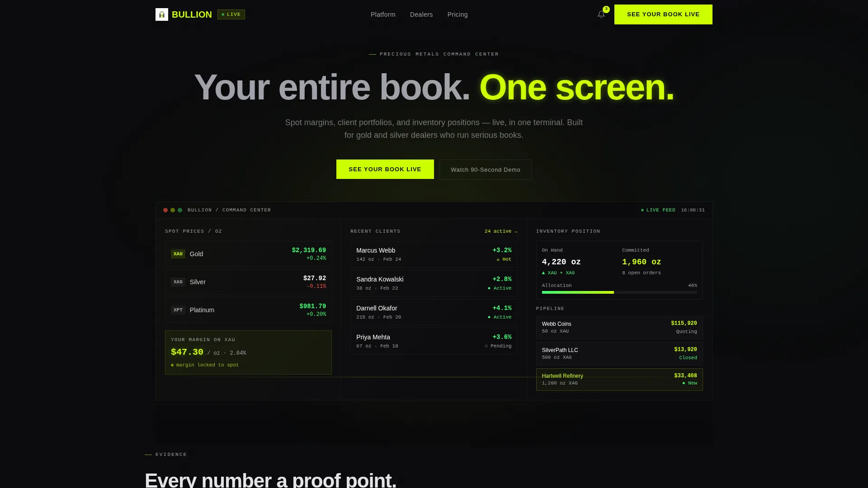Click the 16:08:31 timestamp
This screenshot has width=868, height=488.
click(x=693, y=210)
